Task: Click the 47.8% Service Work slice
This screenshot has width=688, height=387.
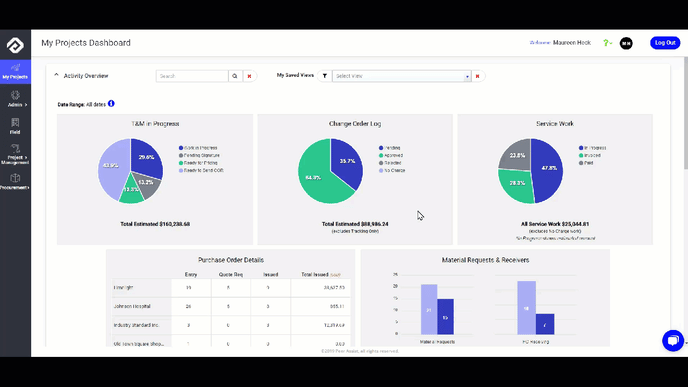Action: (548, 168)
